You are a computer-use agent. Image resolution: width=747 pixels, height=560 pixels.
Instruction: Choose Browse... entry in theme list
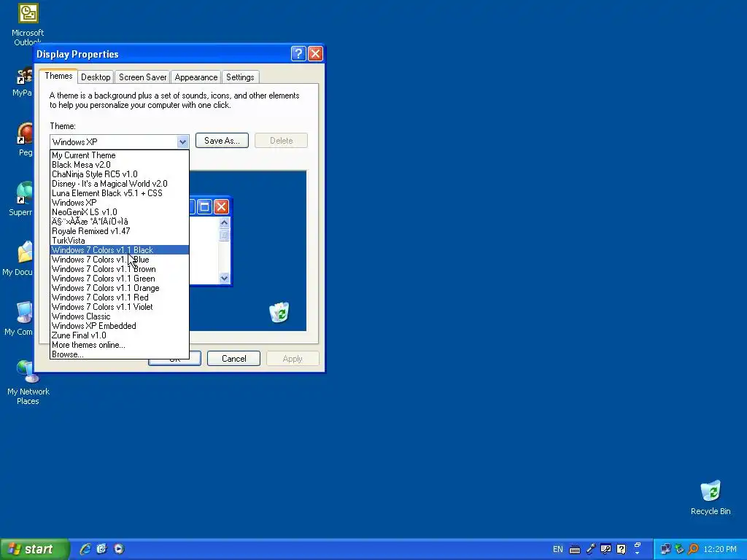coord(120,354)
